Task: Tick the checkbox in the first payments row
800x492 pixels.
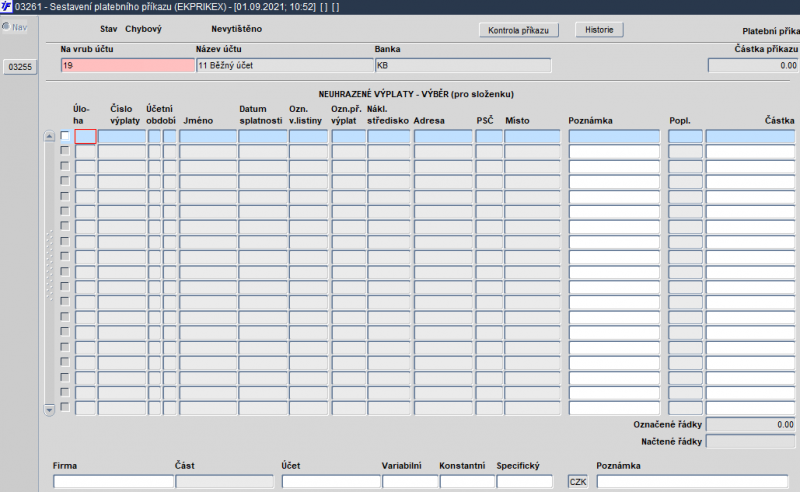Action: 65,136
